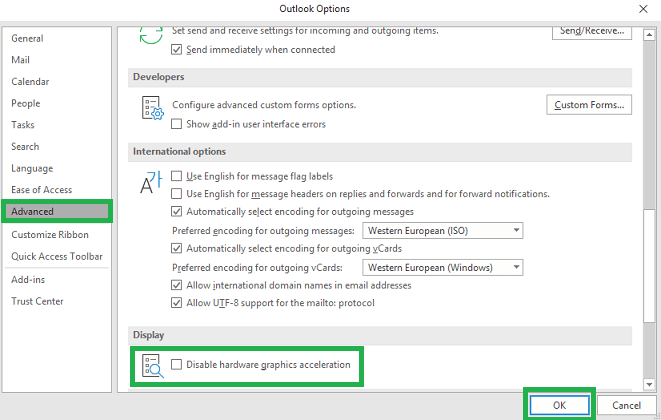Open Trust Center category
Screen dimensions: 661x420
(57, 302)
